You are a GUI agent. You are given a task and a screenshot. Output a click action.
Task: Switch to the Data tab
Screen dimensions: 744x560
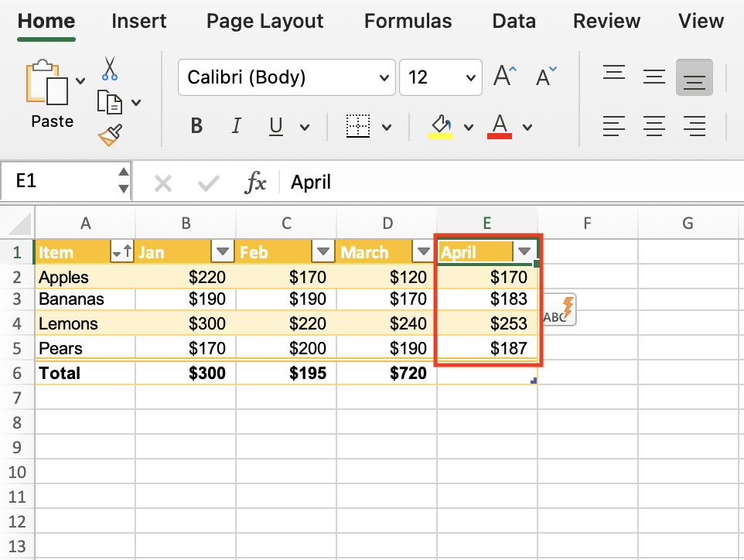coord(514,22)
